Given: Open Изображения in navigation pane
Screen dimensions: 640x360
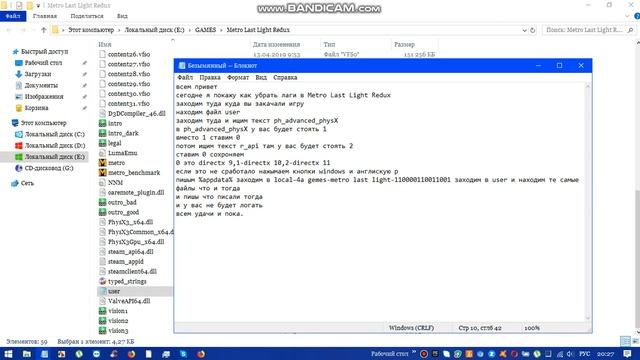Looking at the screenshot, I should point(44,97).
